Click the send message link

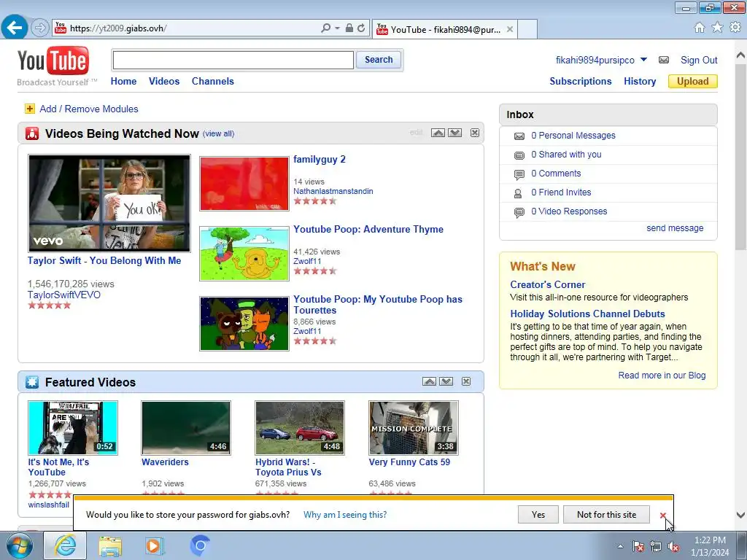tap(675, 228)
